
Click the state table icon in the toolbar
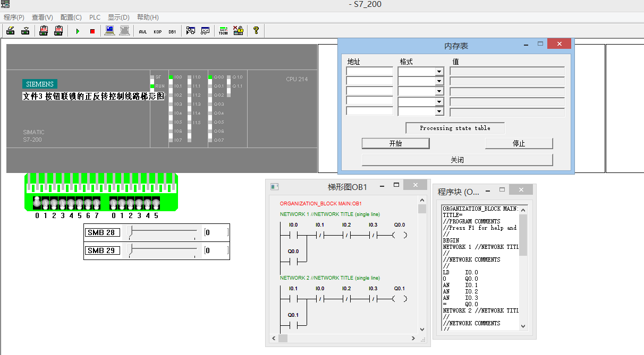point(205,31)
